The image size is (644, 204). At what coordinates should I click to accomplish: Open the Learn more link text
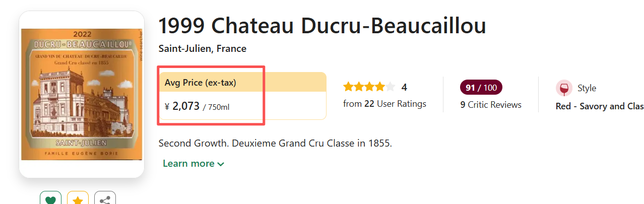tap(188, 164)
